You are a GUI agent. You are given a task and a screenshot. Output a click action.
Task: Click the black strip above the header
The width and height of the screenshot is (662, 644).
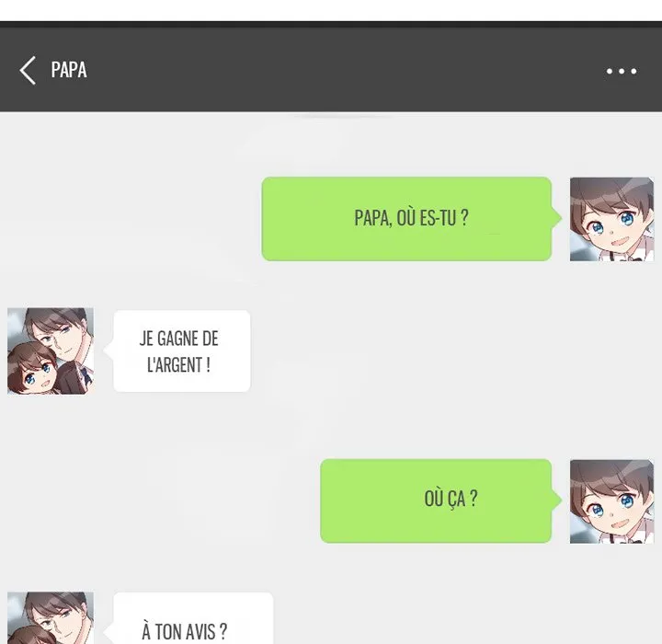click(x=331, y=24)
